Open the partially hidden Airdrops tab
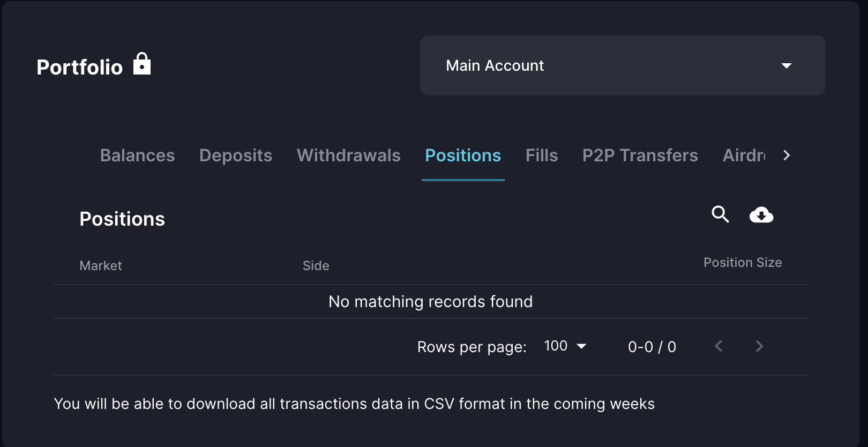868x447 pixels. coord(744,155)
